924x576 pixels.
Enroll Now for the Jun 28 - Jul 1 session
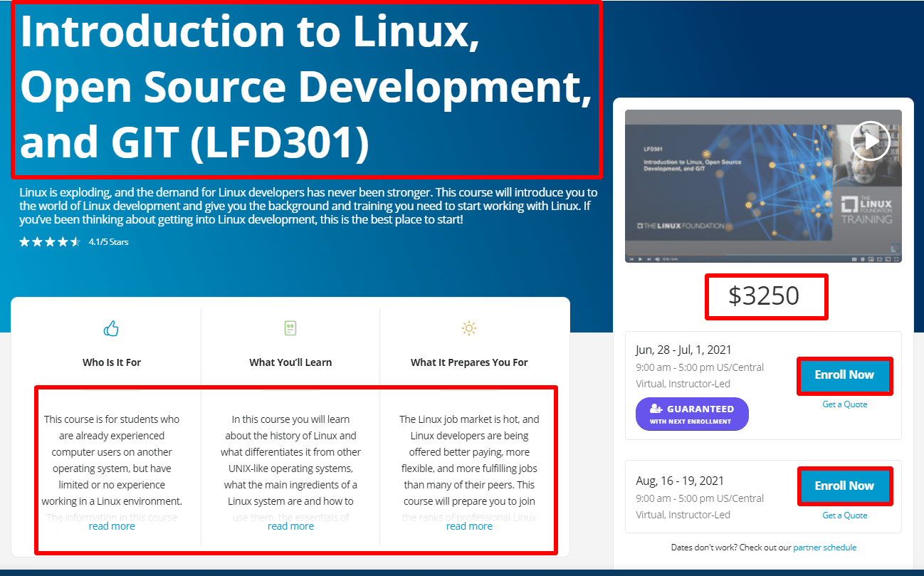point(844,375)
